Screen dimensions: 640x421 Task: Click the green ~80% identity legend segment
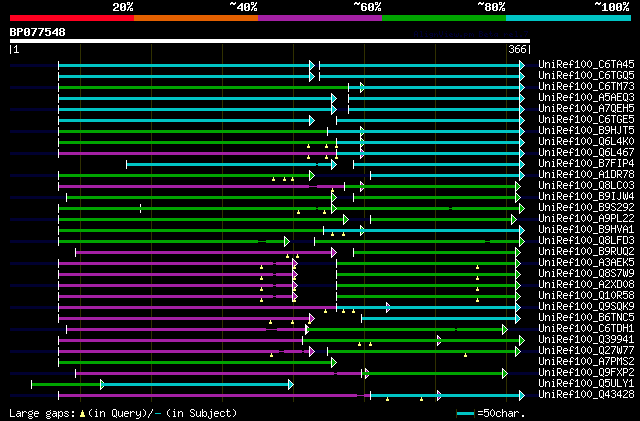pyautogui.click(x=444, y=18)
